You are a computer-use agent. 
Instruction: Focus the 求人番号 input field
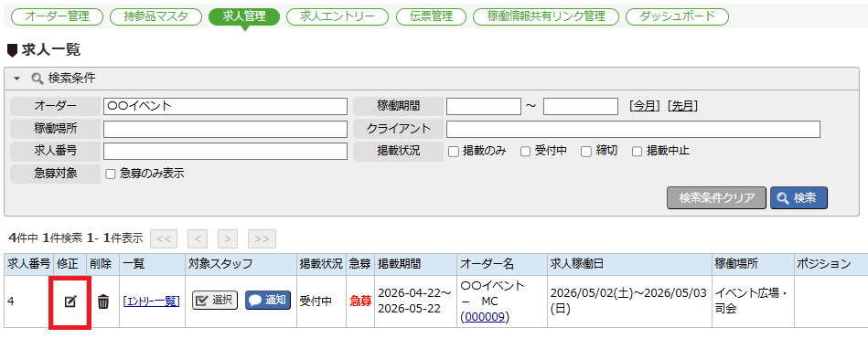[x=225, y=151]
